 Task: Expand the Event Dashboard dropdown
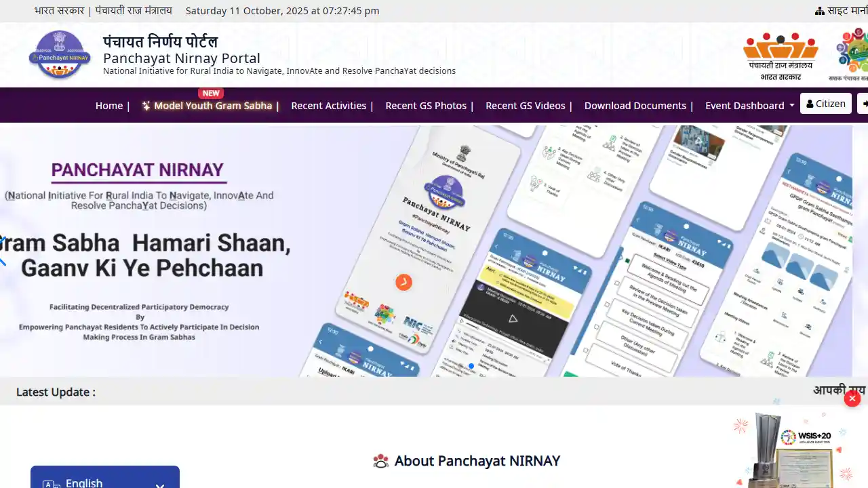(x=749, y=106)
